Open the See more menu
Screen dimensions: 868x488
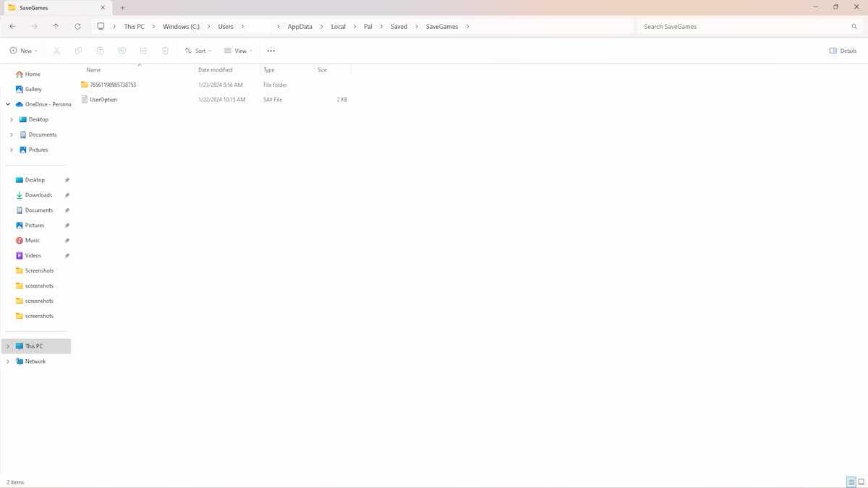(x=271, y=51)
